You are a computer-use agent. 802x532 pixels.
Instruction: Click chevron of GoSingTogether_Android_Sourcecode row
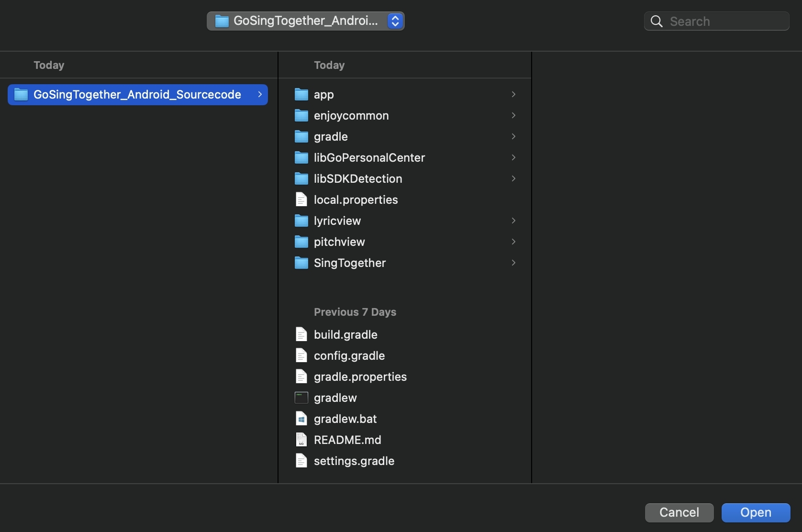pyautogui.click(x=260, y=94)
